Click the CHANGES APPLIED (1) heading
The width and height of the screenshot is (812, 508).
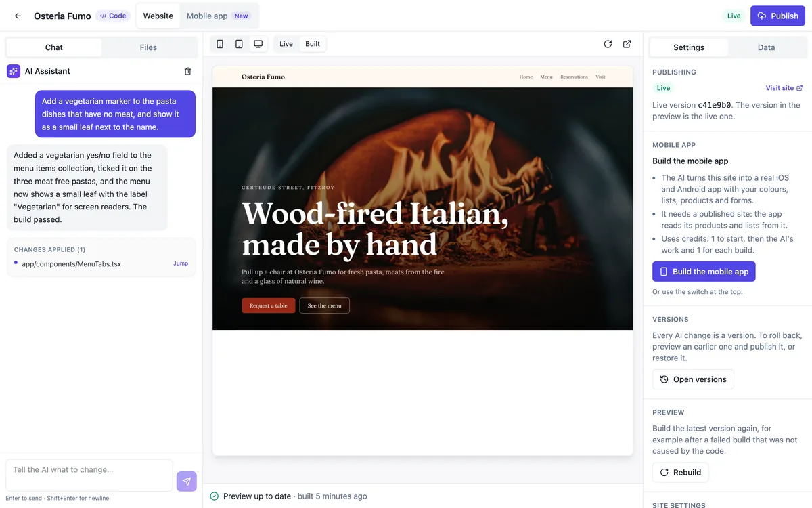(x=49, y=250)
